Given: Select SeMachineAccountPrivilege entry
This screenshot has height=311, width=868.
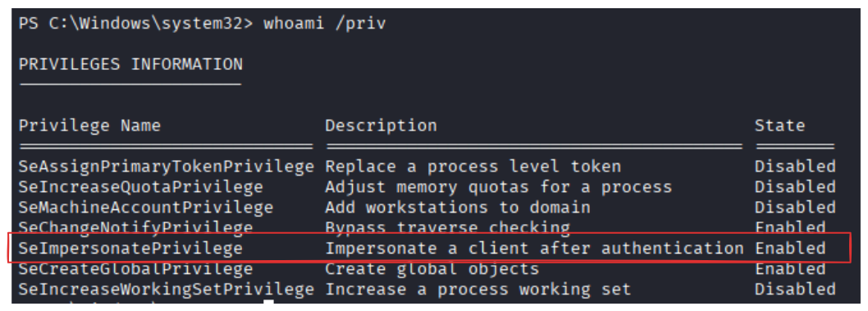Looking at the screenshot, I should (x=146, y=208).
